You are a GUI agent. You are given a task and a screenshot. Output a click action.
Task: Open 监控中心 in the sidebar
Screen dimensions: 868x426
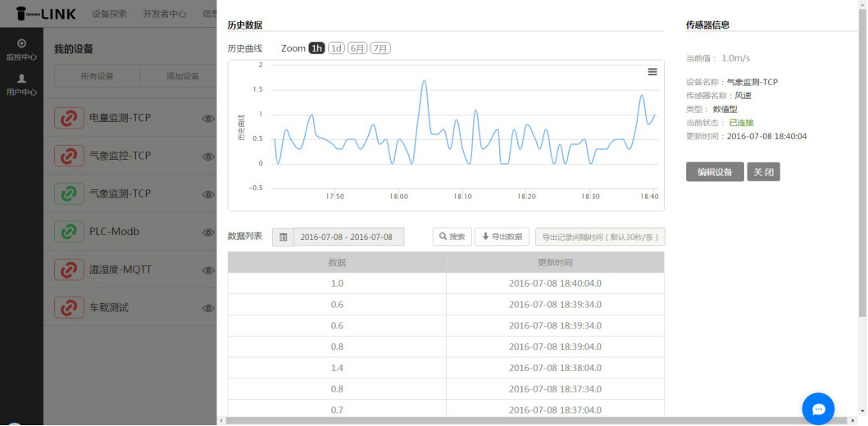(x=21, y=49)
